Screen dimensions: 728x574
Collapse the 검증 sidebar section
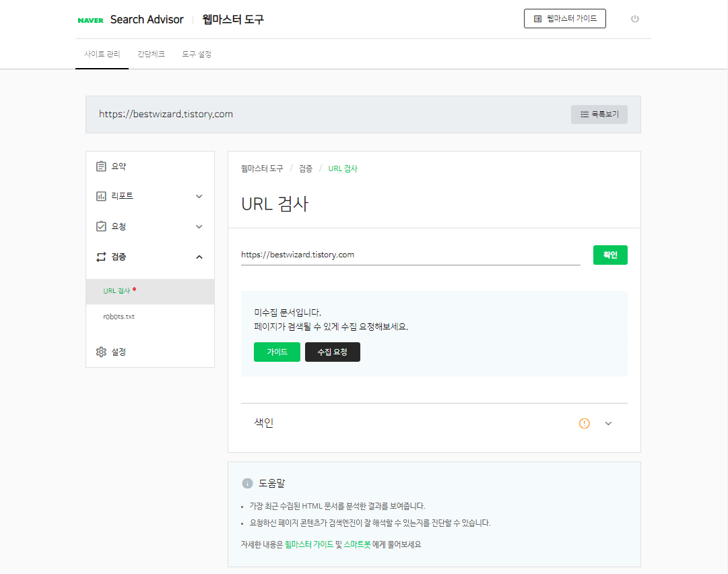(199, 257)
